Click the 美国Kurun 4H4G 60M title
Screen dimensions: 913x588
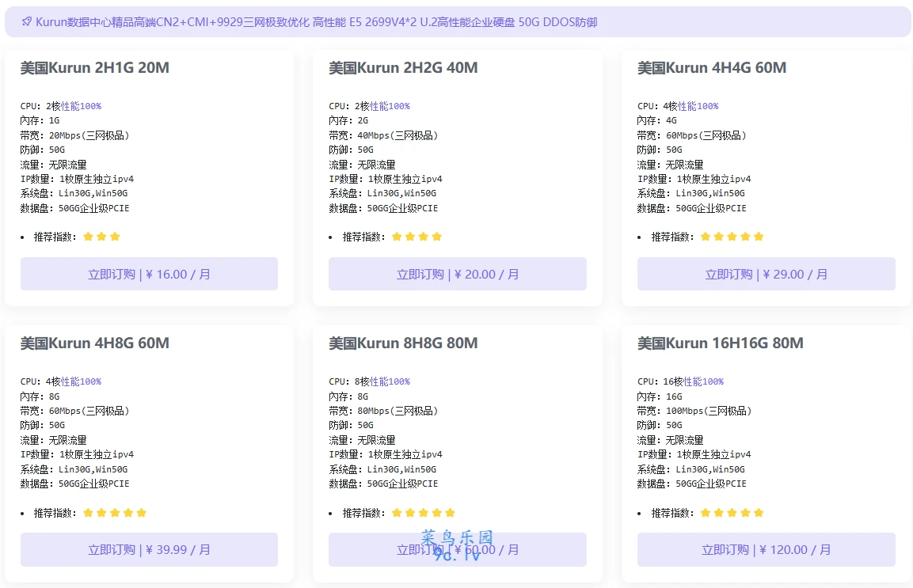pos(712,67)
